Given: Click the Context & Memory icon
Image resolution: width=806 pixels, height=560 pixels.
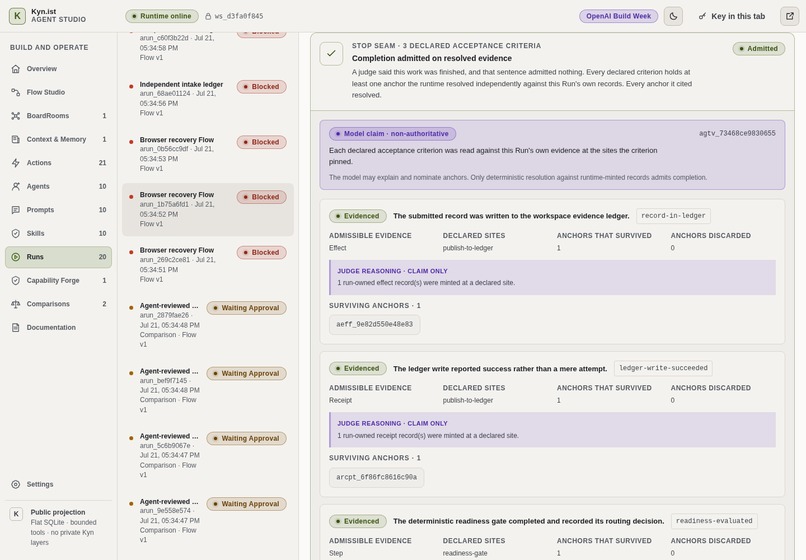Looking at the screenshot, I should pyautogui.click(x=16, y=139).
